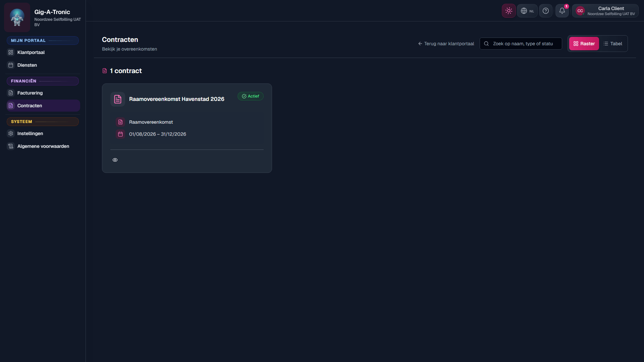
Task: Open the Carla Client user menu
Action: click(x=605, y=11)
